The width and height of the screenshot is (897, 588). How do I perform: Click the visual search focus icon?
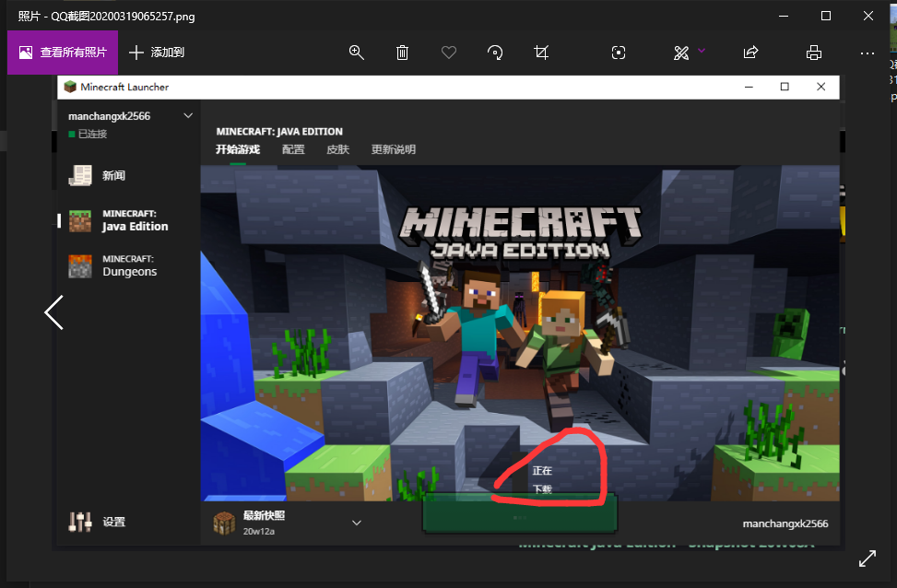(619, 53)
